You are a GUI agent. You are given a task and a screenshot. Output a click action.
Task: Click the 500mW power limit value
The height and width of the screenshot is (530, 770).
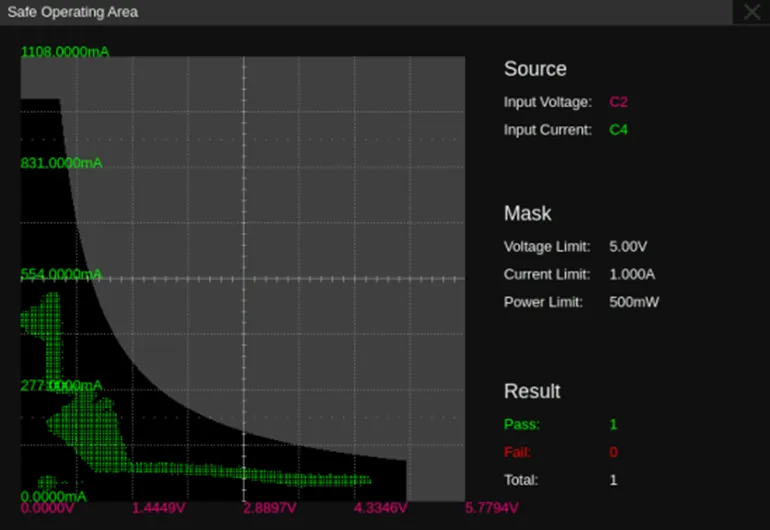coord(634,302)
